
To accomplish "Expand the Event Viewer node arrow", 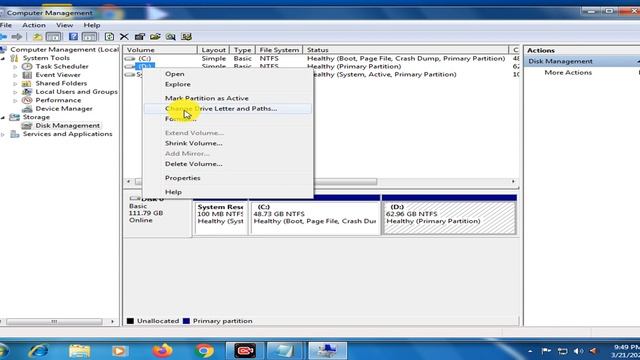I will click(16, 75).
